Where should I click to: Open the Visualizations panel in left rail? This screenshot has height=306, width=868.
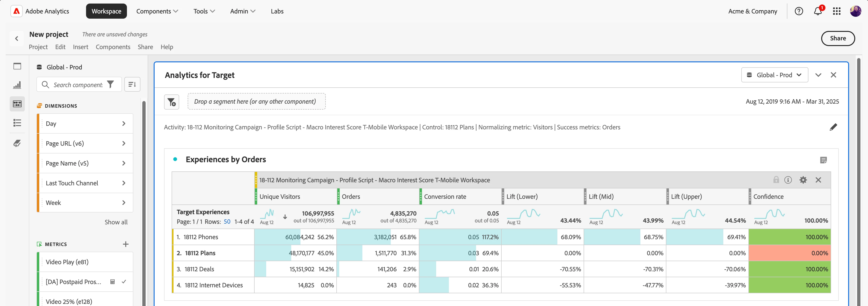(x=17, y=85)
